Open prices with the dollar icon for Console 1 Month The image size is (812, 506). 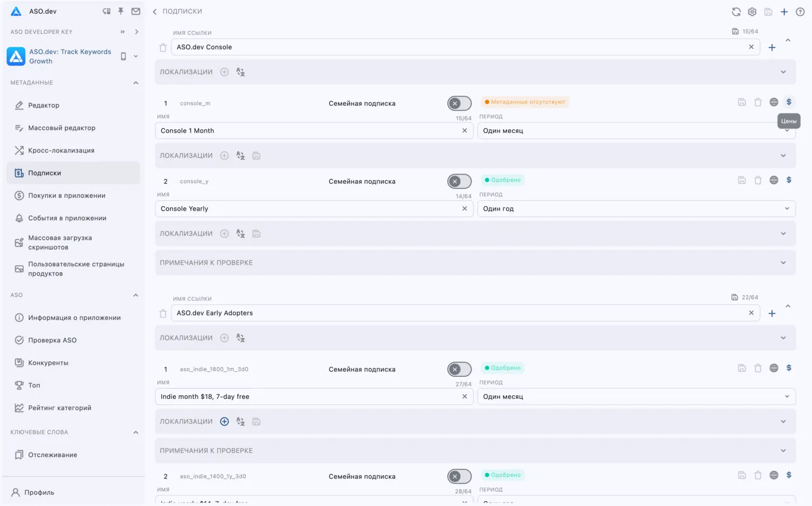coord(789,102)
